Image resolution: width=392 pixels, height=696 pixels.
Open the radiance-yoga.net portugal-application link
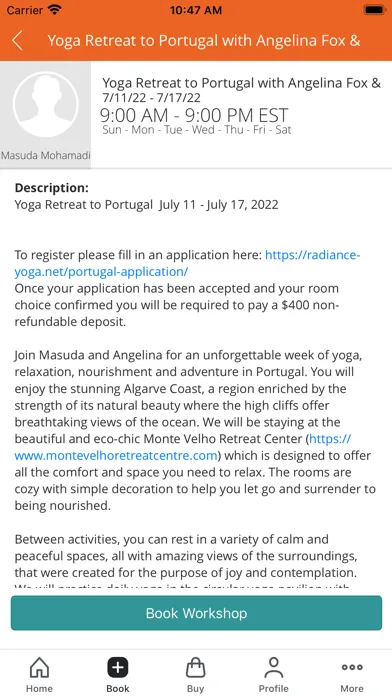[x=187, y=263]
